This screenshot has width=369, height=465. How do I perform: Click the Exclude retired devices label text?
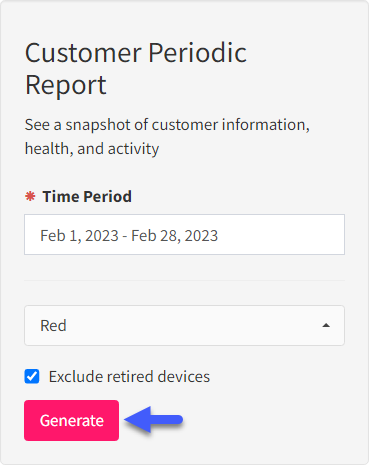pyautogui.click(x=129, y=377)
